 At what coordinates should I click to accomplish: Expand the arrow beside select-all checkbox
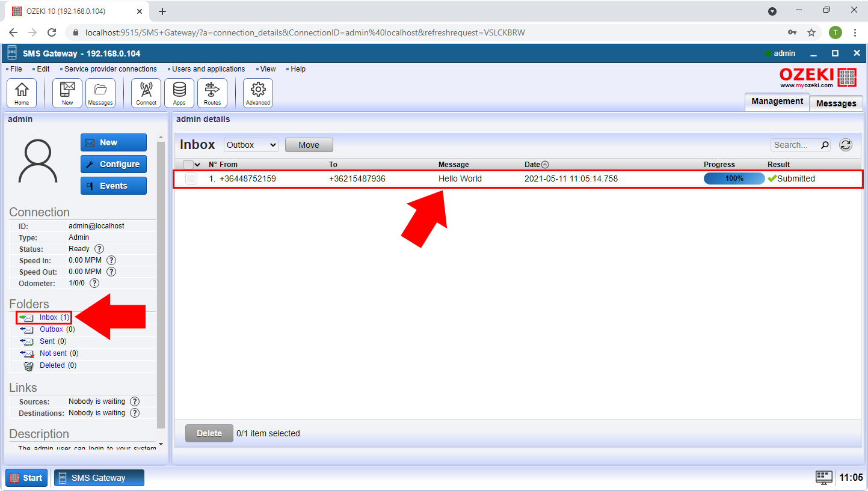tap(198, 165)
